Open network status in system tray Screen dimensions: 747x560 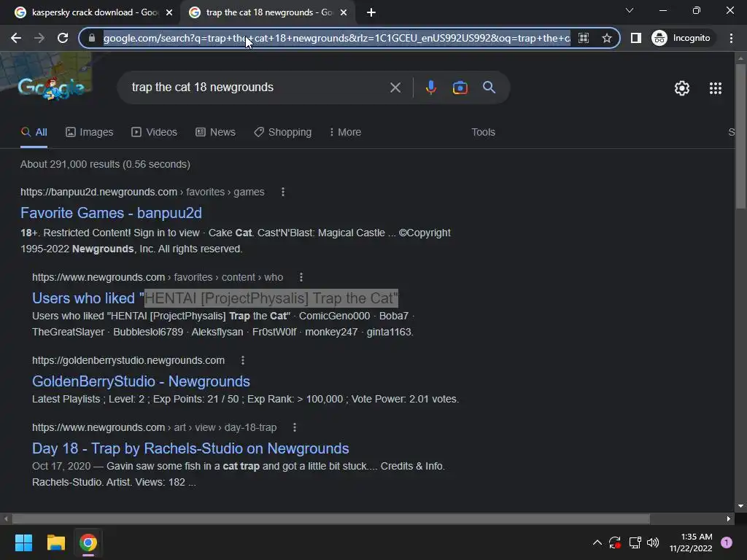(635, 542)
